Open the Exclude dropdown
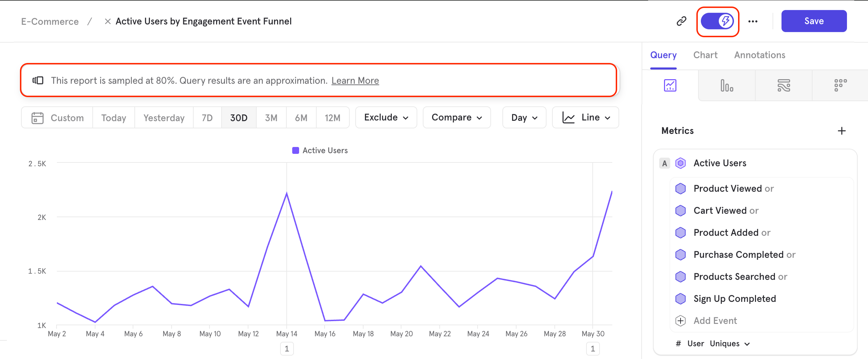 pos(386,117)
